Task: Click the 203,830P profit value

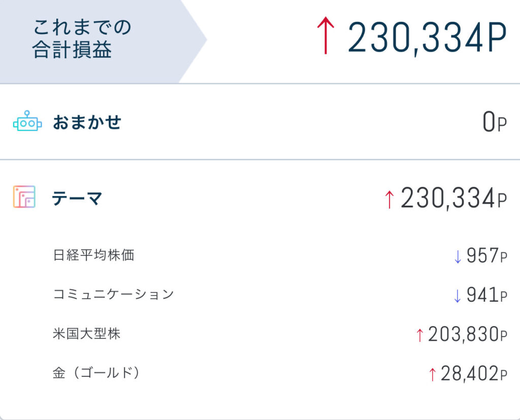Action: [468, 334]
